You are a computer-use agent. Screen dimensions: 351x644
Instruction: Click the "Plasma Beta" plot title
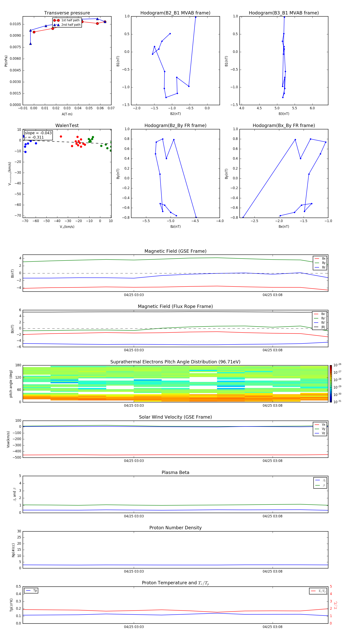click(175, 472)
